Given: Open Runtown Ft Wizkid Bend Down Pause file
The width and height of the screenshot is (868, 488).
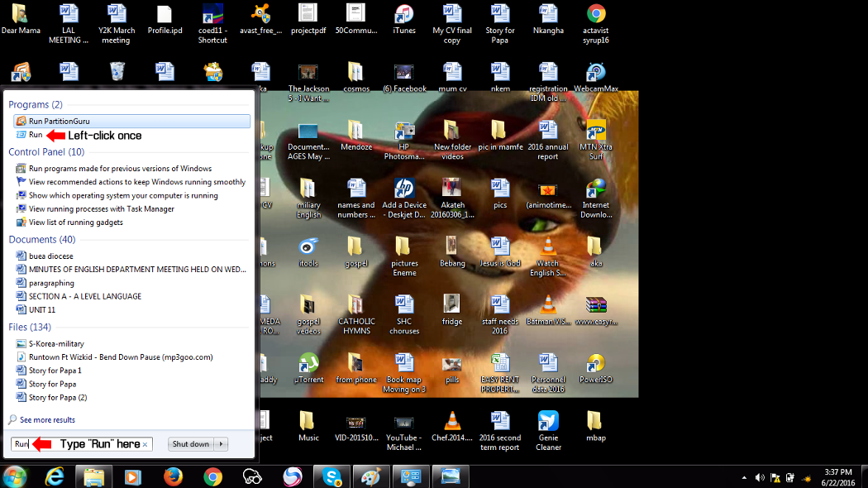Looking at the screenshot, I should [115, 357].
